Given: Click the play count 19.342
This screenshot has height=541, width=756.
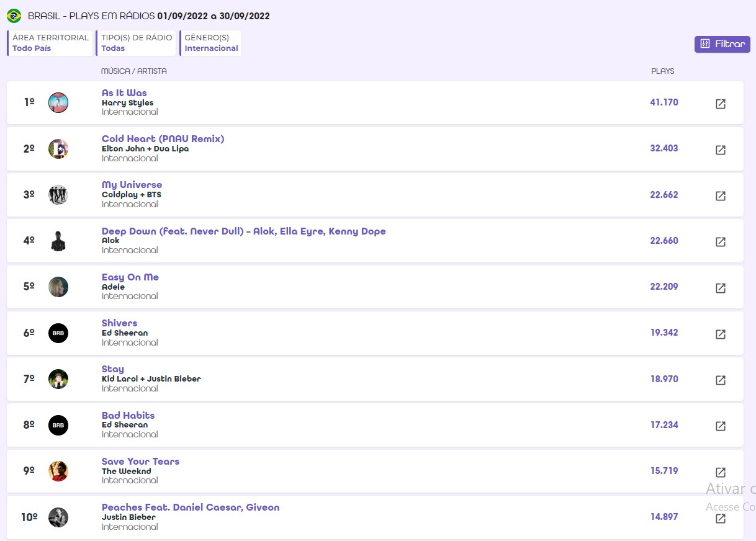Looking at the screenshot, I should (664, 333).
